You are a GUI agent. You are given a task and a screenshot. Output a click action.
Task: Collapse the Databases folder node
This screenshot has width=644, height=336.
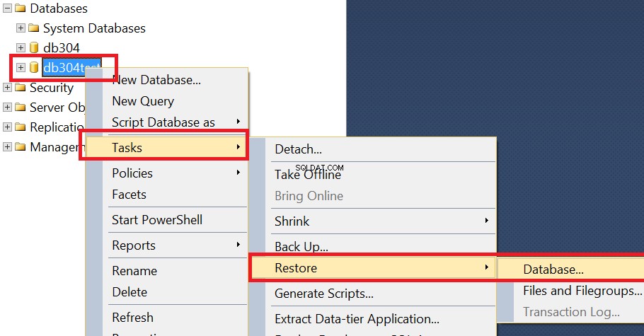pyautogui.click(x=7, y=8)
